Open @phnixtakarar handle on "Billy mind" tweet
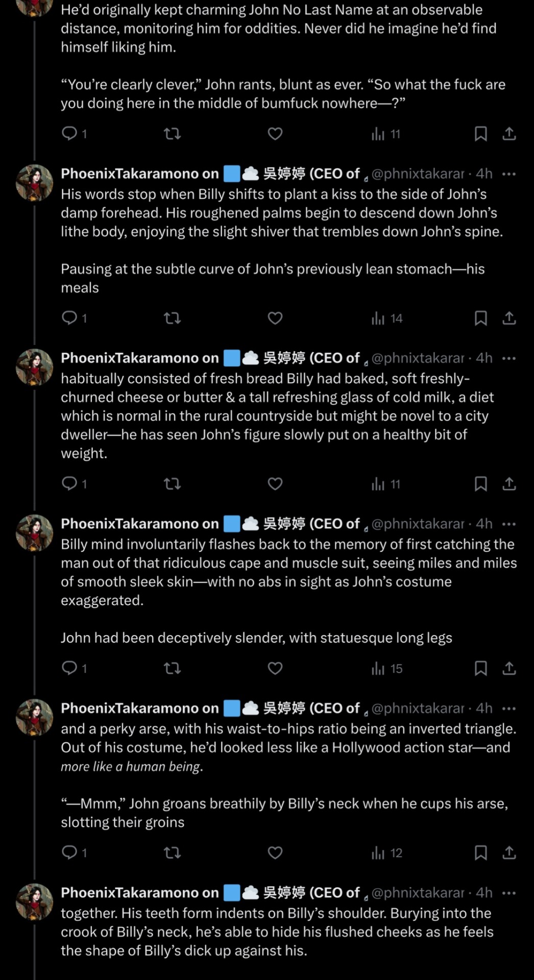 pos(418,524)
